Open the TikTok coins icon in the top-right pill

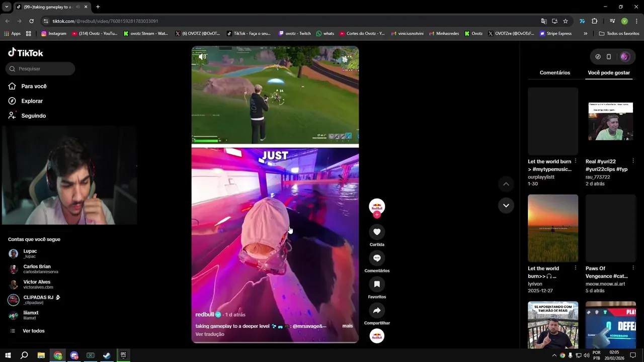coord(598,57)
